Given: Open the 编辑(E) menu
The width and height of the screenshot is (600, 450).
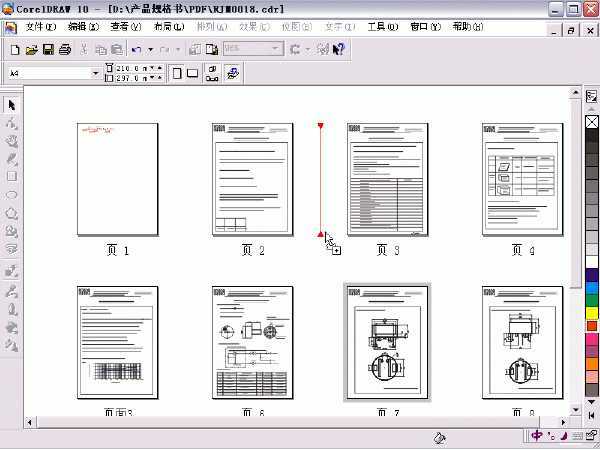Looking at the screenshot, I should [83, 27].
